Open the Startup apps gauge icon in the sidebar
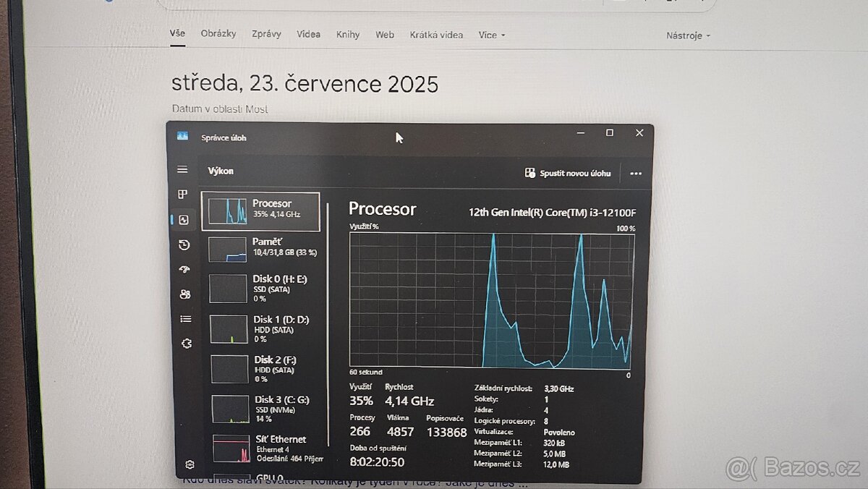Screen dimensions: 868x489 pos(184,270)
